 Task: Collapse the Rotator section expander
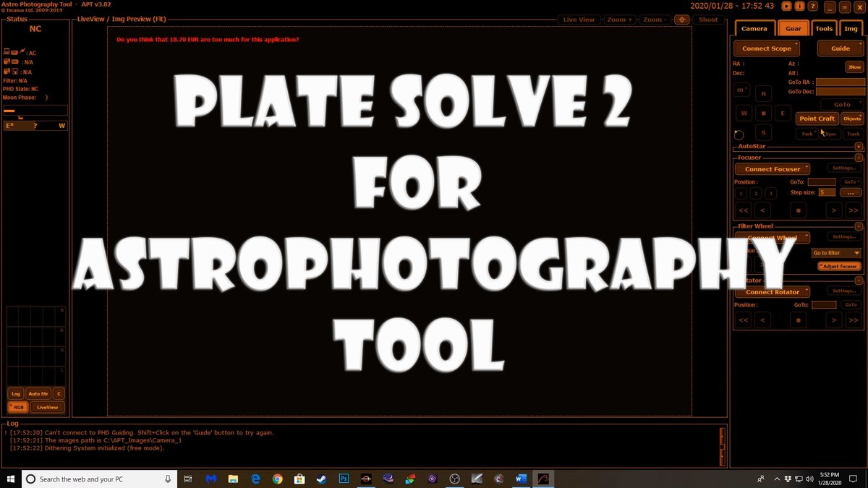click(x=859, y=281)
